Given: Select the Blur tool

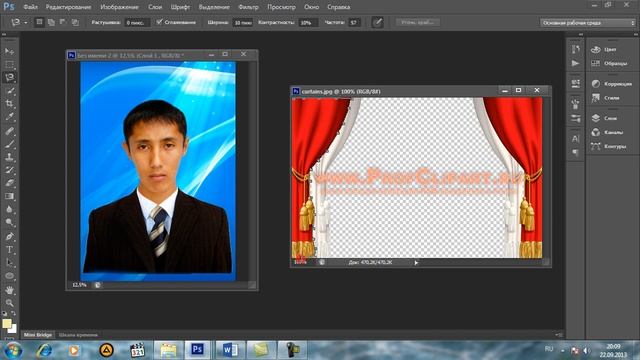Looking at the screenshot, I should [9, 209].
